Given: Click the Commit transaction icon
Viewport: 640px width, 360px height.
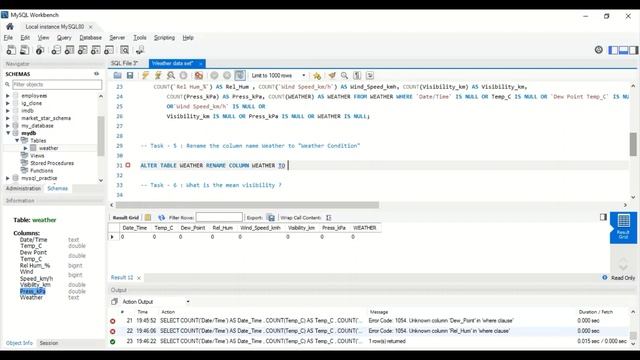Looking at the screenshot, I should click(x=214, y=76).
